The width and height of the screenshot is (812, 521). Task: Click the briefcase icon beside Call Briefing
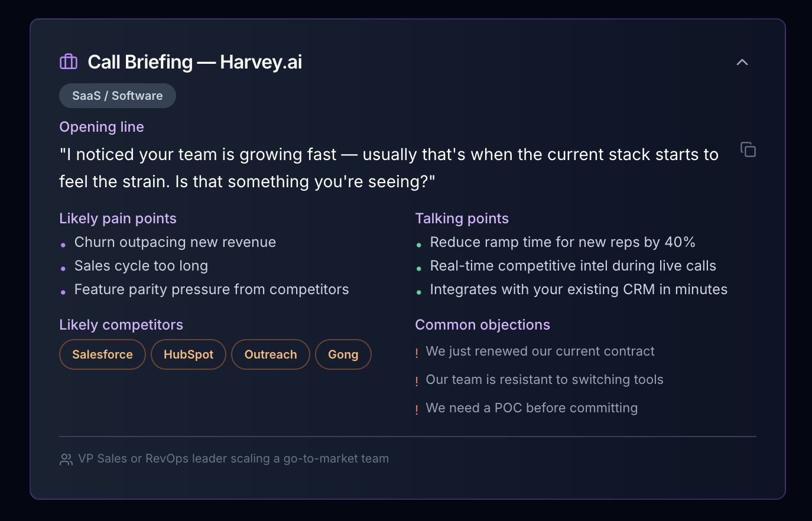(69, 61)
